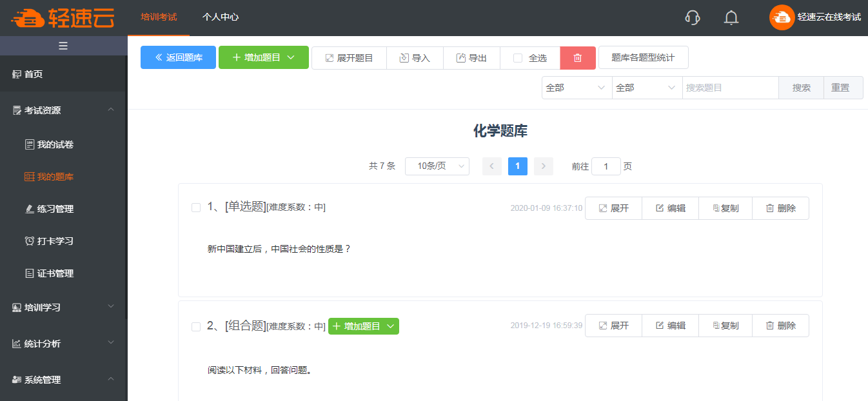
Task: Select question 1 checkbox
Action: point(196,208)
